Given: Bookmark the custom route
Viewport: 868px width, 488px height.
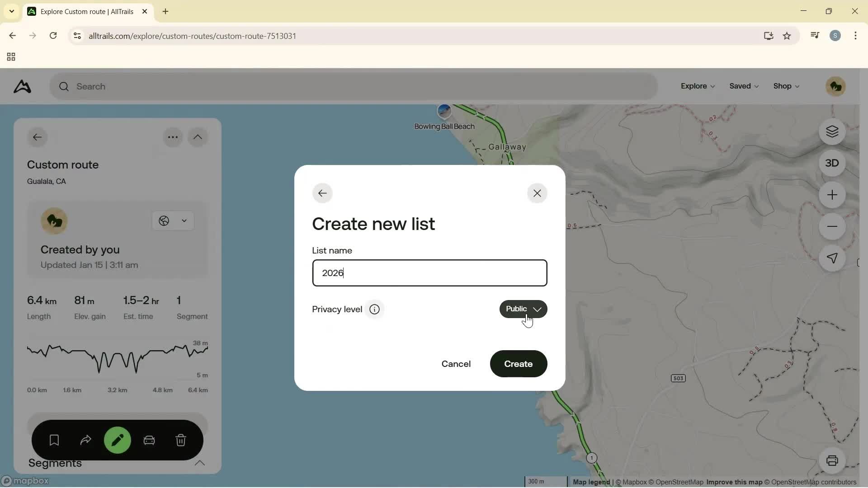Looking at the screenshot, I should [54, 440].
